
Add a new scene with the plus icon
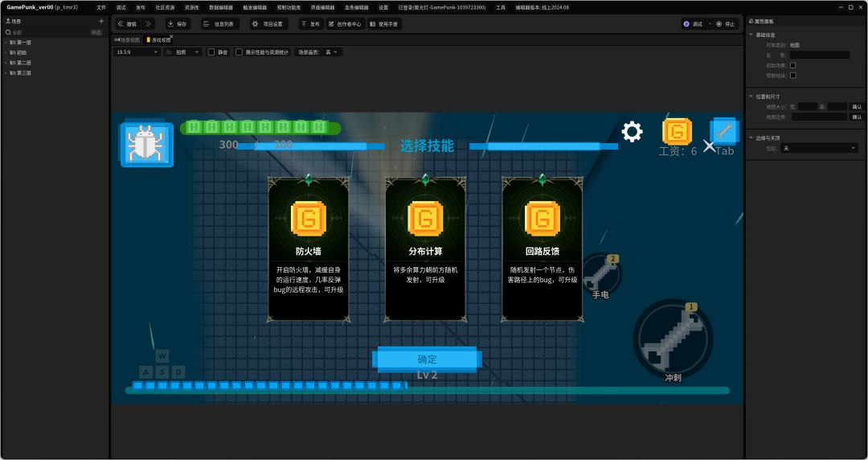(x=101, y=21)
